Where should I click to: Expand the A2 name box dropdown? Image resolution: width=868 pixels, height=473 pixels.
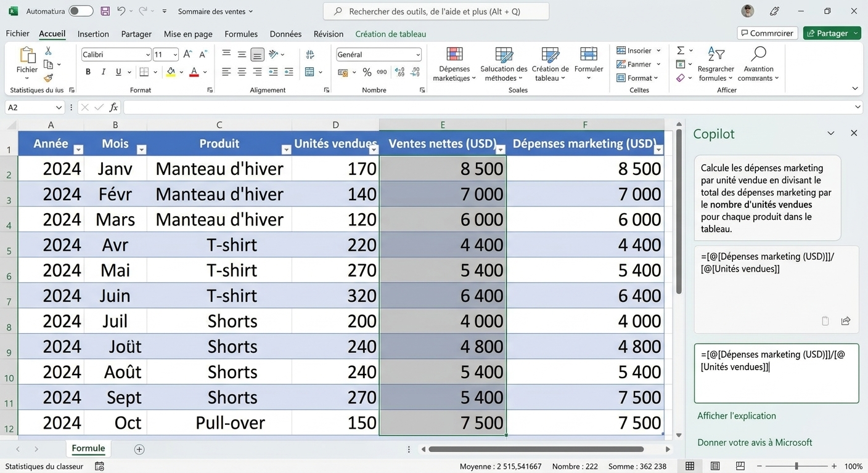point(59,108)
